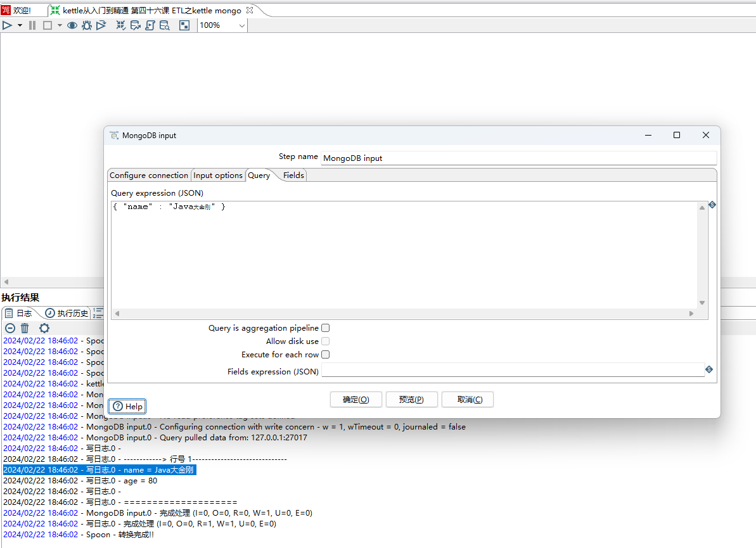Screen dimensions: 756x548
Task: Open Help from the dialog
Action: coord(127,406)
